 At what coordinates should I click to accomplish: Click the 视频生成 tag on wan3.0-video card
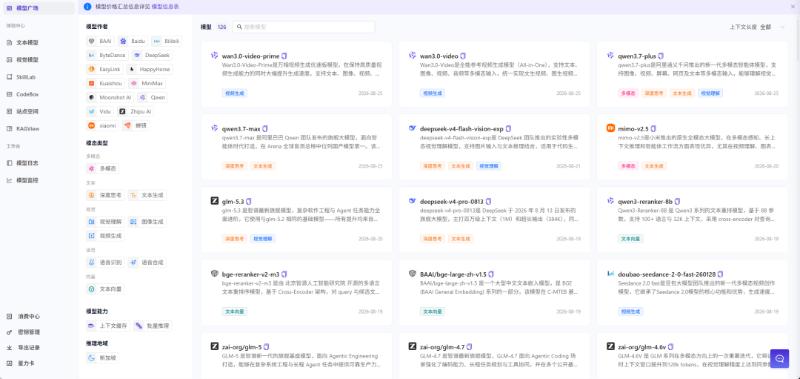pyautogui.click(x=432, y=93)
